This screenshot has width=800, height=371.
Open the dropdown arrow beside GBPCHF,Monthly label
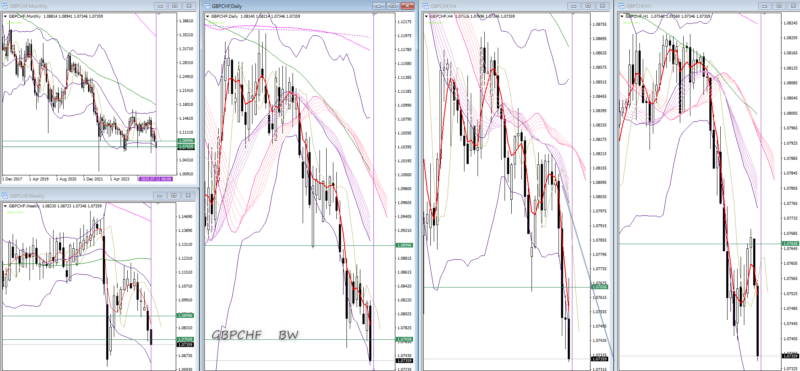tap(5, 16)
